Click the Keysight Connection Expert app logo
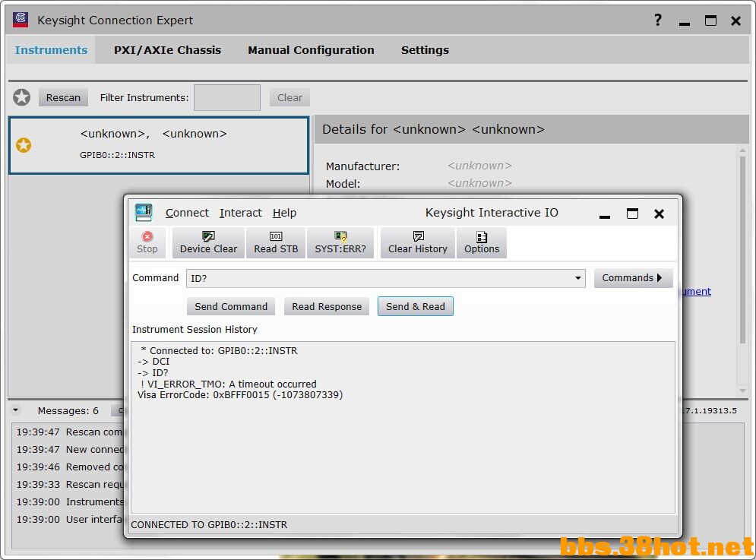 (21, 20)
